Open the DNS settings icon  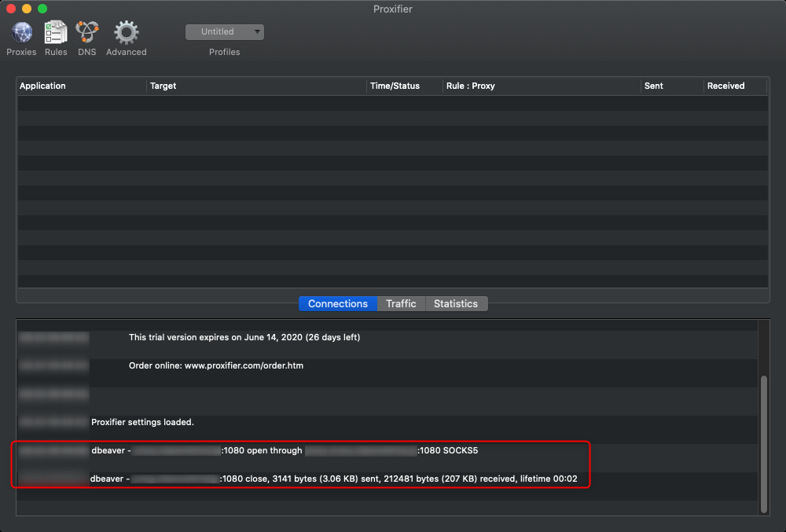click(x=86, y=33)
